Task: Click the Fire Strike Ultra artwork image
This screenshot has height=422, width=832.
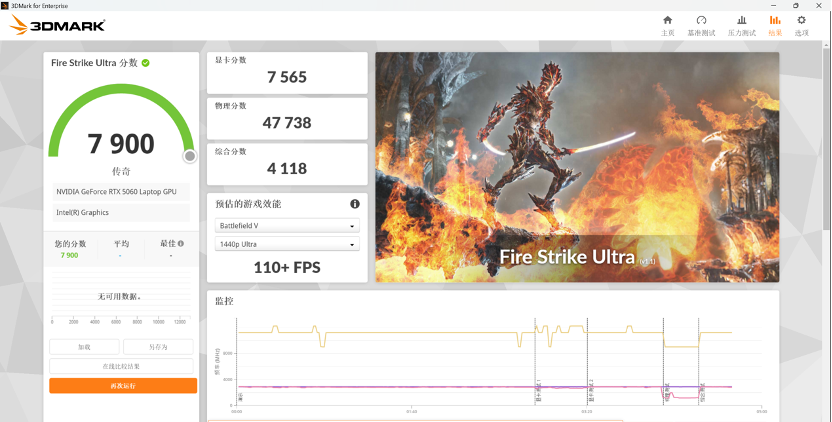Action: 577,167
